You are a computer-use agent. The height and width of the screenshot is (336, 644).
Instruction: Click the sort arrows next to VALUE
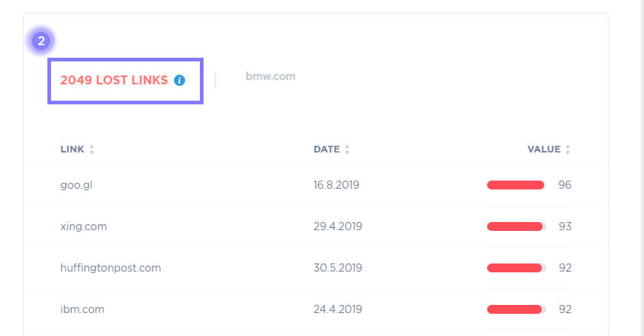pyautogui.click(x=568, y=149)
